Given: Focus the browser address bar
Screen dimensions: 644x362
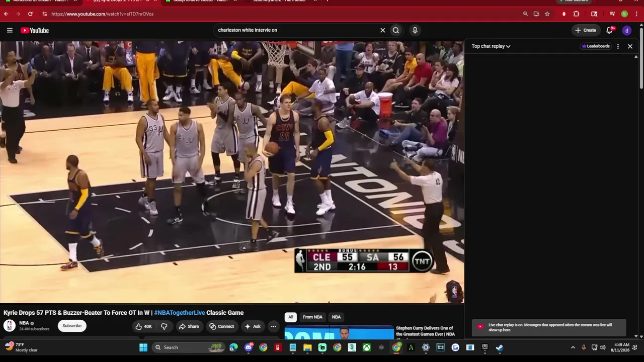Looking at the screenshot, I should coord(282,14).
